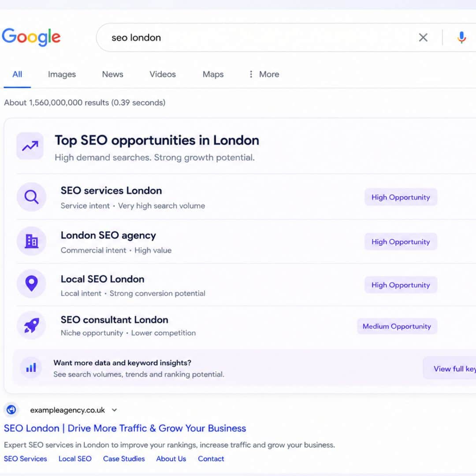Click 'Commercial intent · High value' text

pyautogui.click(x=116, y=250)
